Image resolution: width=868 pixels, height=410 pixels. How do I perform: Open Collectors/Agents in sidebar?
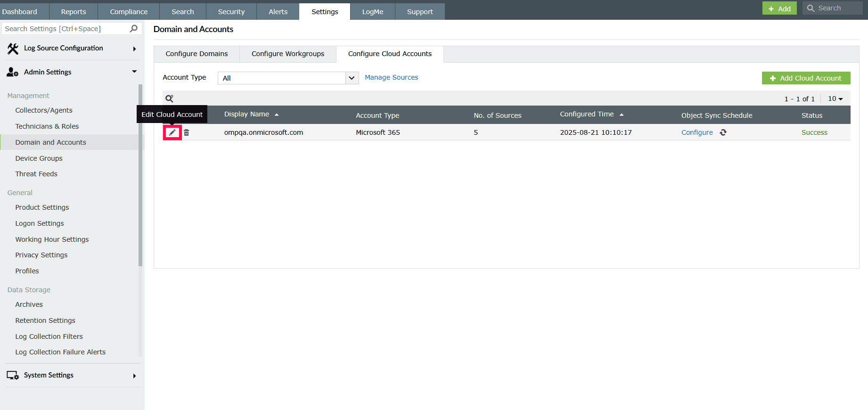[x=44, y=110]
